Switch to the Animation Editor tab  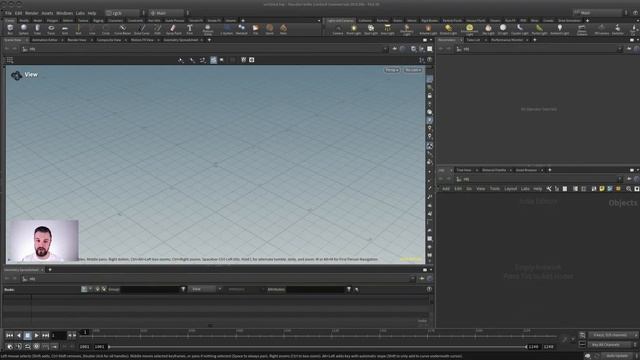tap(44, 40)
